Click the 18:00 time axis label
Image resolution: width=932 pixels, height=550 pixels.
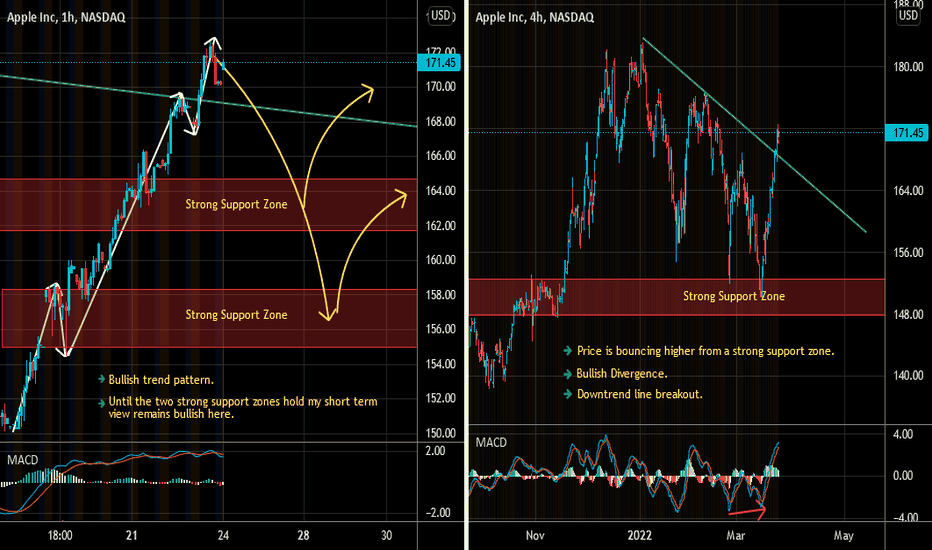(x=60, y=536)
